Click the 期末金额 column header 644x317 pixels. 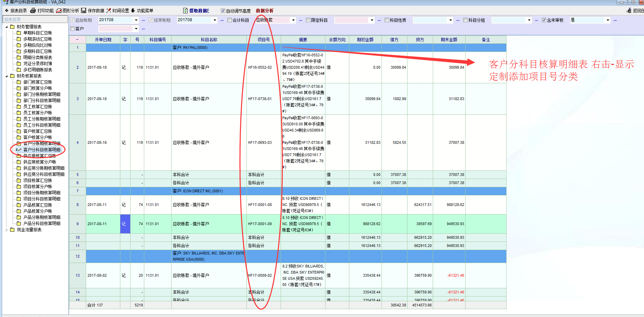tap(449, 40)
